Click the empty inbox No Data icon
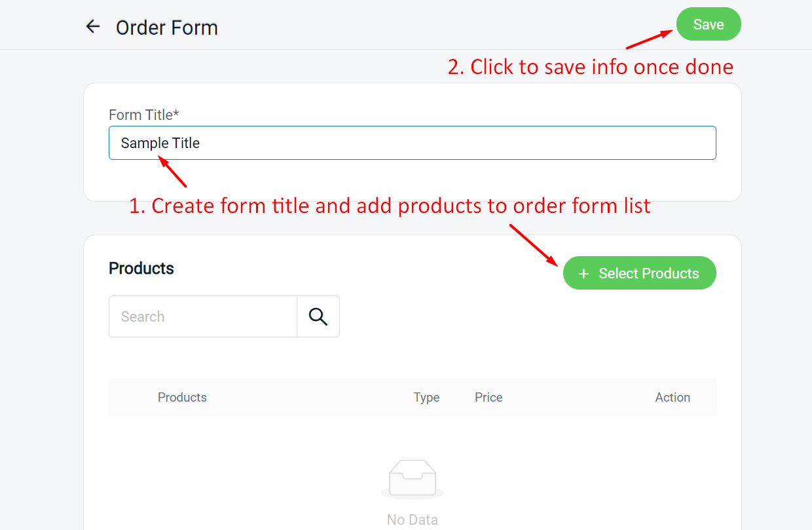This screenshot has height=530, width=812. pos(413,479)
